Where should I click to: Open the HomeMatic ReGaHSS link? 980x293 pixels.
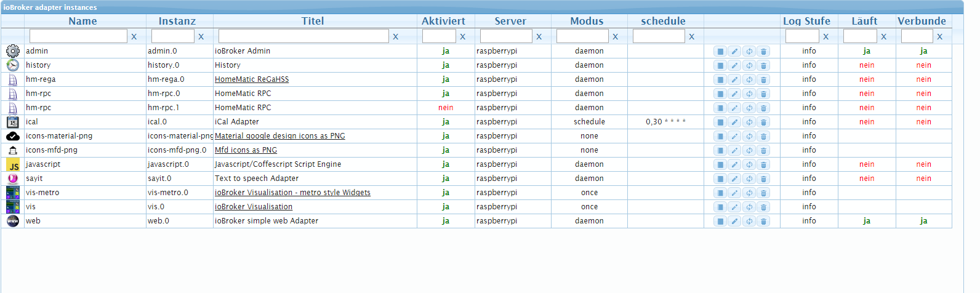pyautogui.click(x=252, y=79)
